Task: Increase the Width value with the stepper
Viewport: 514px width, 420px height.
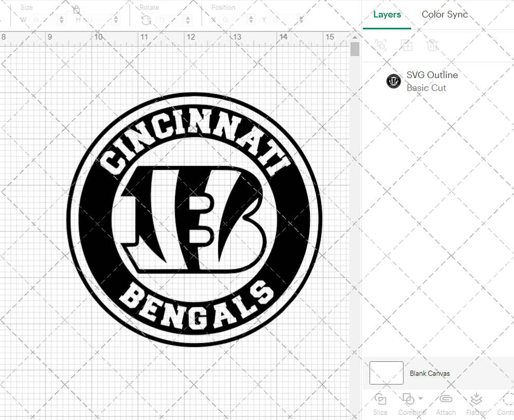Action: 62,16
